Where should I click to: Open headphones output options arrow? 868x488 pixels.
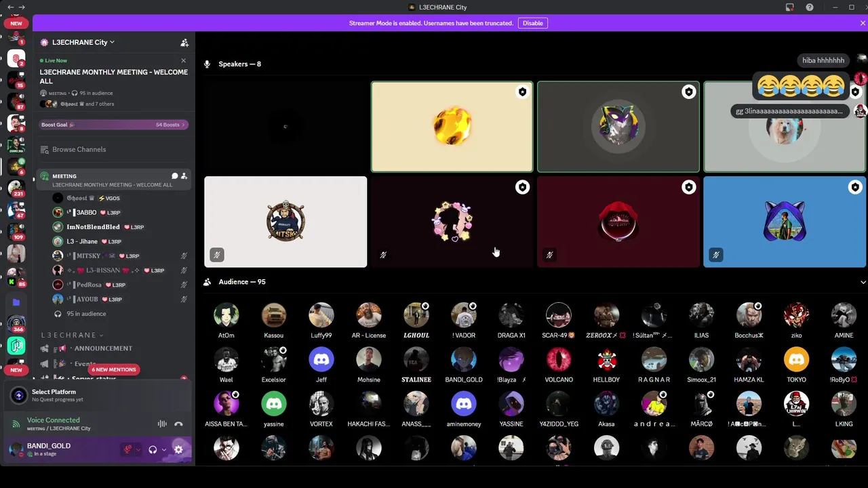tap(164, 449)
